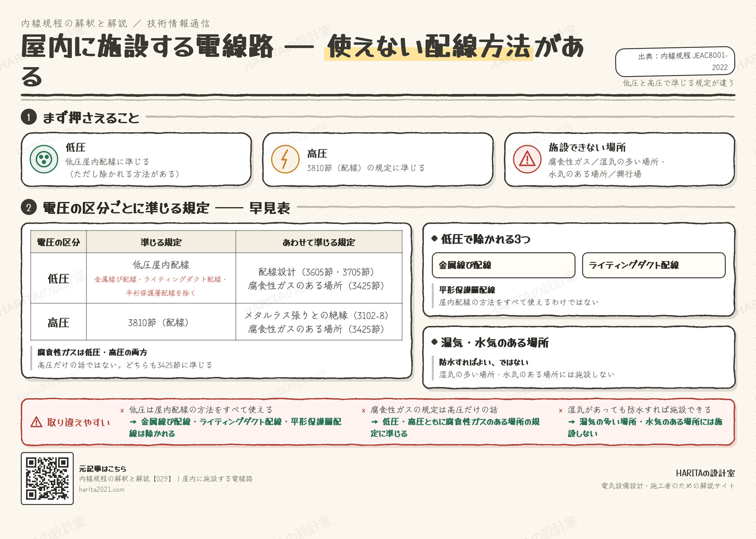Click the orange lightning bolt 高圧 icon
756x539 pixels.
(285, 159)
